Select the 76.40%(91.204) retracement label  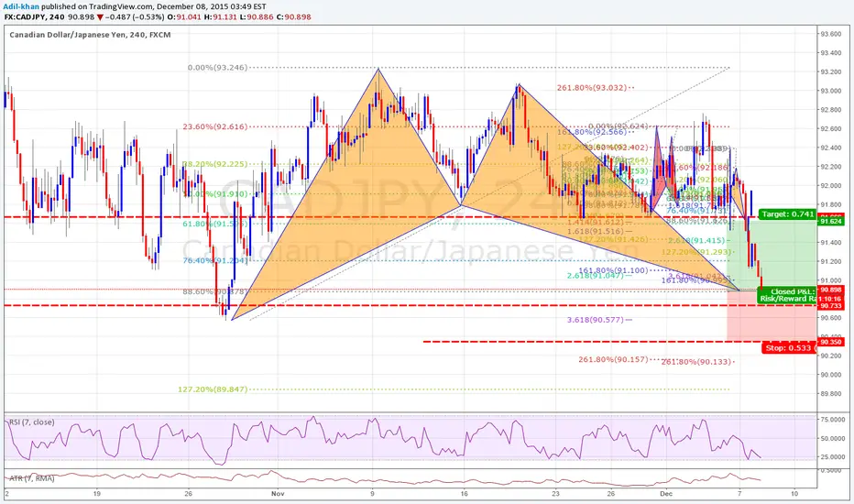pos(214,260)
